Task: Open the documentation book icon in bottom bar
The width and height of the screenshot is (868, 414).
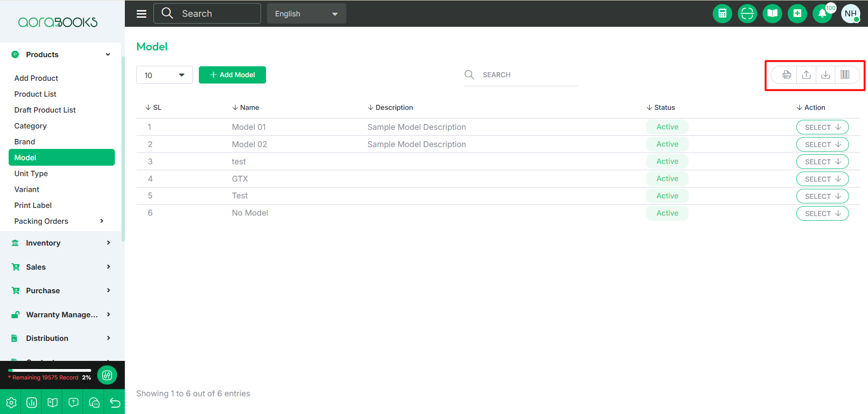Action: pyautogui.click(x=53, y=402)
